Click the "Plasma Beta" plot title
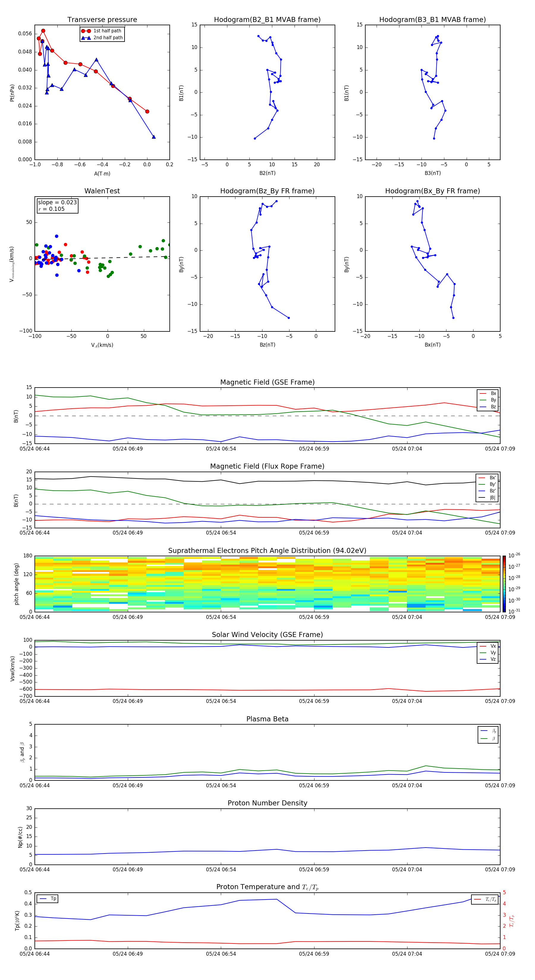 [x=267, y=719]
